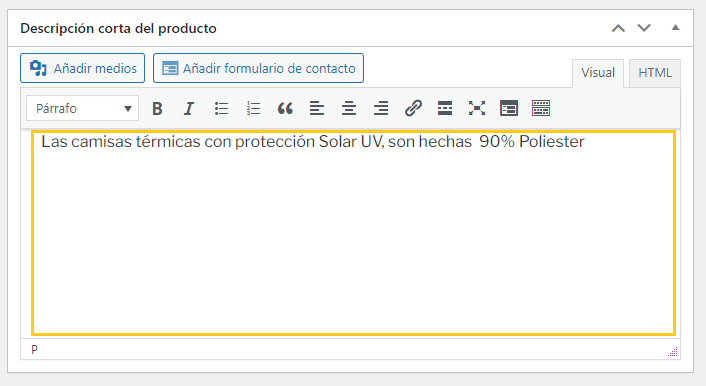The width and height of the screenshot is (706, 386).
Task: Enter fullscreen editor mode
Action: (477, 109)
